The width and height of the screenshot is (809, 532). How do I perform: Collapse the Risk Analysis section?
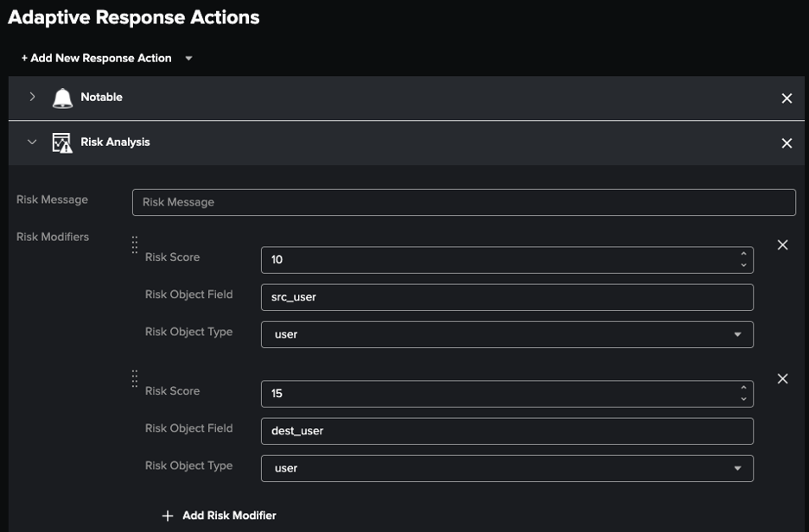tap(32, 142)
